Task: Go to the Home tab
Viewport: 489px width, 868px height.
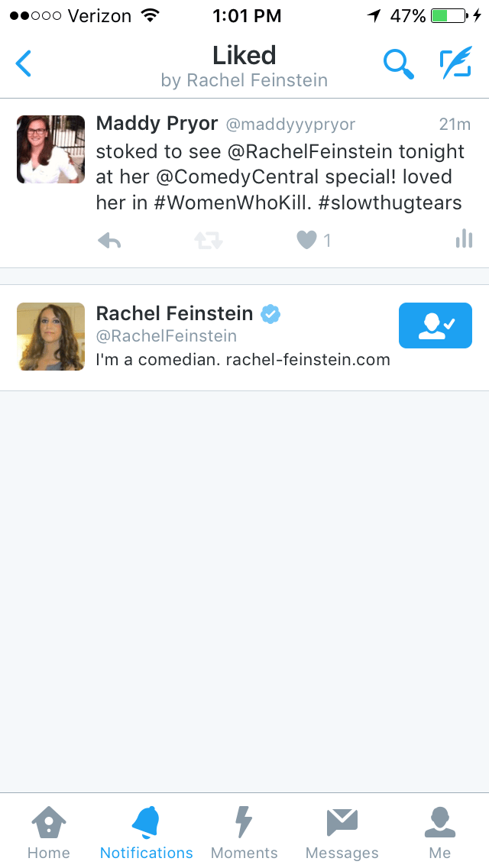Action: [x=48, y=832]
